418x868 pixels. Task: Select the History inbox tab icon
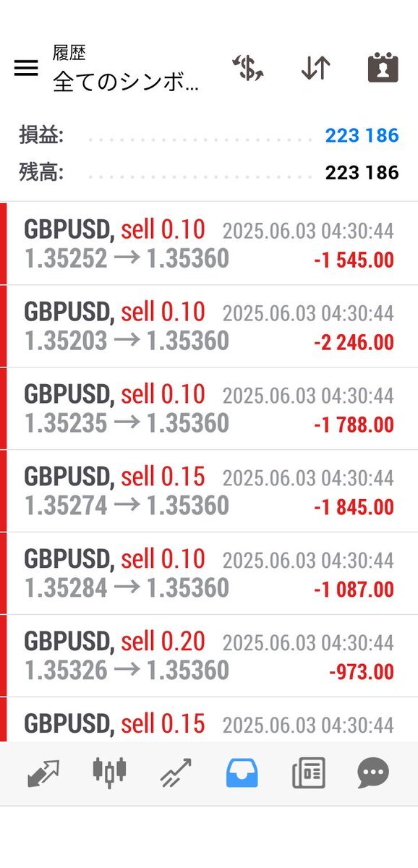tap(242, 773)
